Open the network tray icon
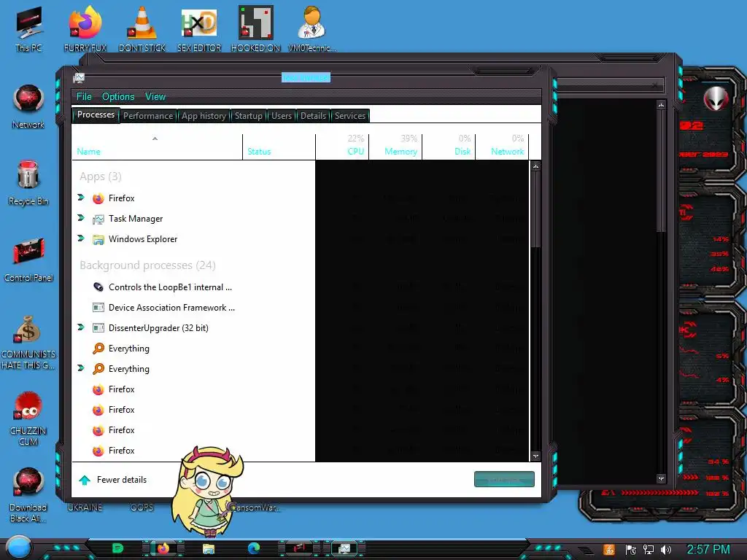 coord(648,550)
